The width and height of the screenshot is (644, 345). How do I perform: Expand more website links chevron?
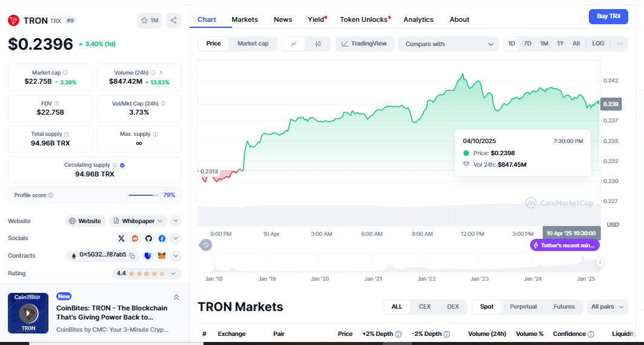[175, 221]
